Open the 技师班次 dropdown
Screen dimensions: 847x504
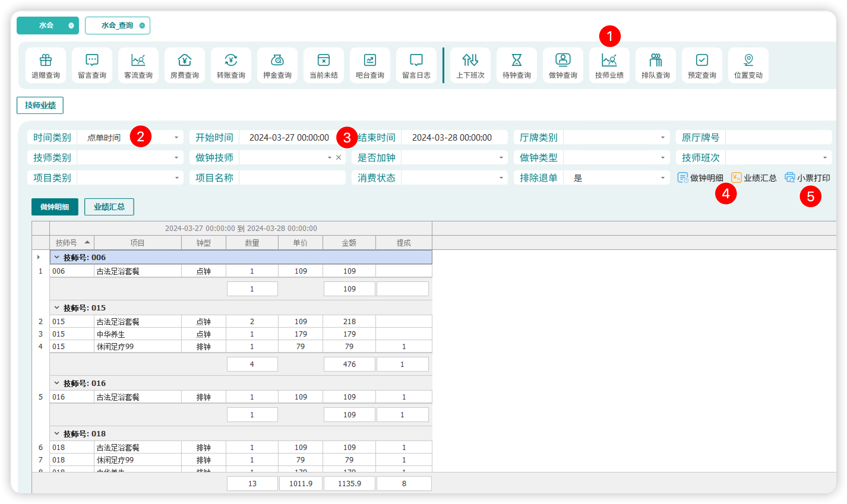[824, 158]
